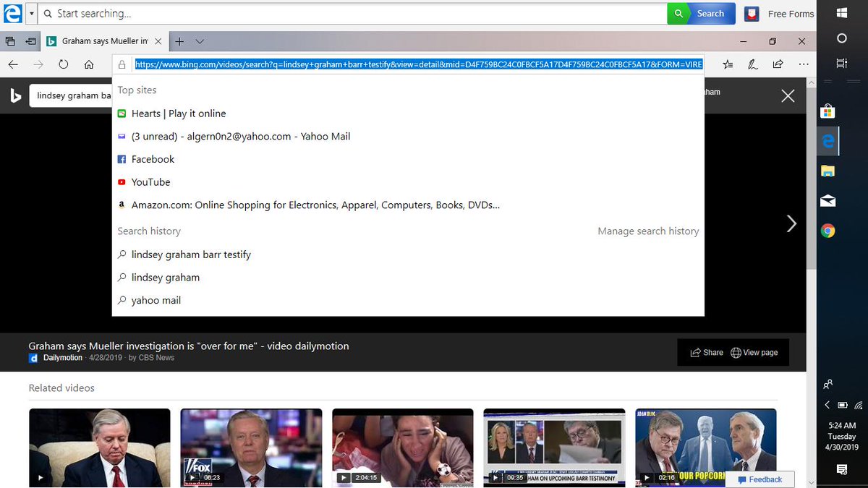Select 'lindsey graham barr testify' search history
Screen dimensions: 868x488
pos(408,254)
